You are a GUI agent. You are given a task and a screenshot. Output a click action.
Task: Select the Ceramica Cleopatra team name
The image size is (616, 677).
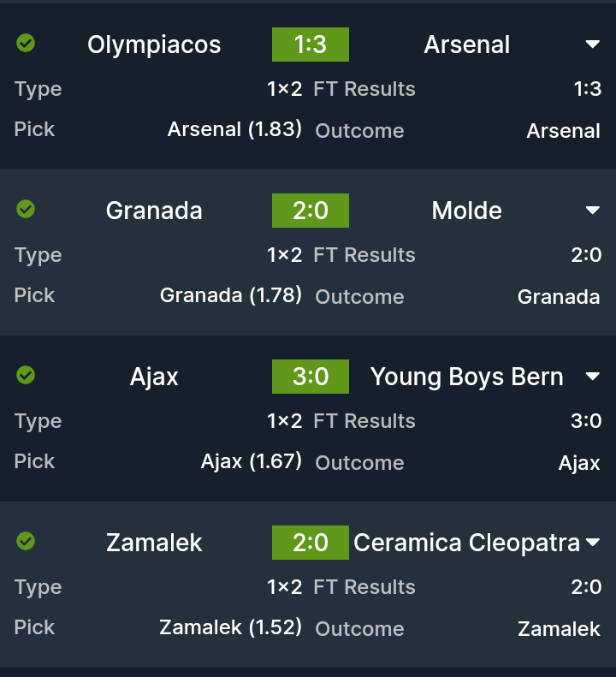tap(466, 543)
